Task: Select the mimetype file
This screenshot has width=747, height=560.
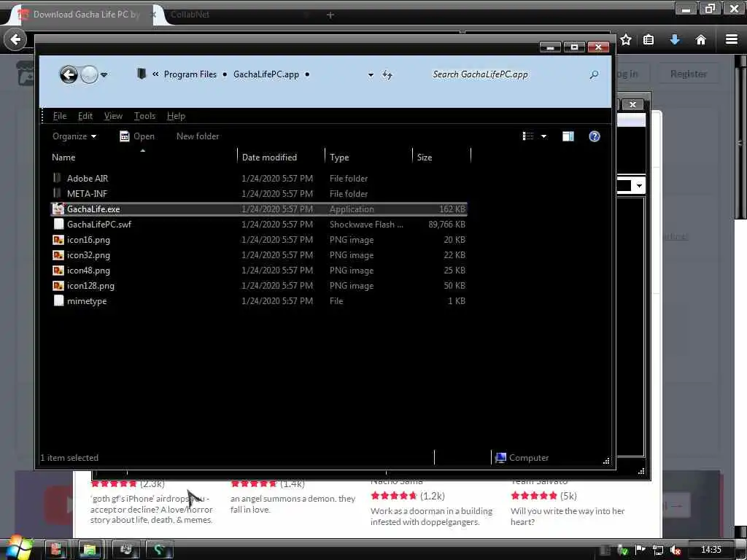Action: pyautogui.click(x=86, y=301)
